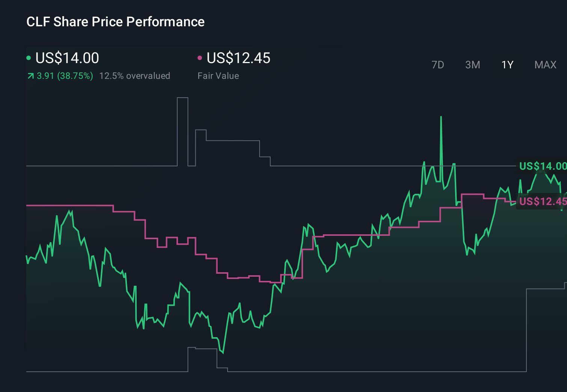Screen dimensions: 567x392
Task: Click the pink fair value legend dot
Action: point(200,57)
